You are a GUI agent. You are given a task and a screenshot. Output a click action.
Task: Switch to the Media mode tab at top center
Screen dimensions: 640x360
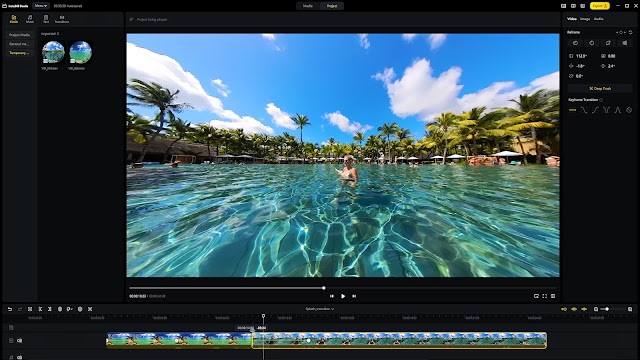308,6
